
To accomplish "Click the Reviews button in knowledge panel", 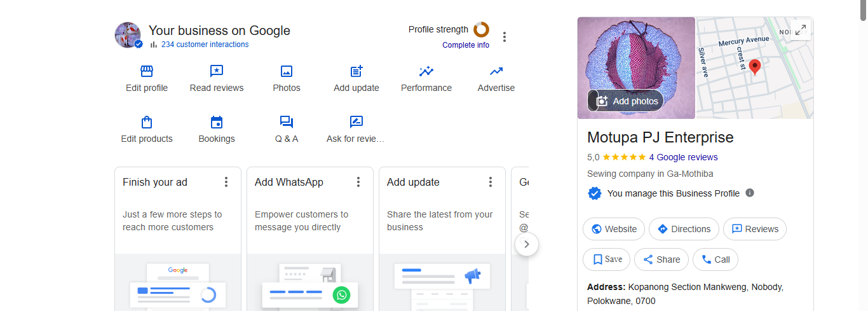I will pos(755,229).
